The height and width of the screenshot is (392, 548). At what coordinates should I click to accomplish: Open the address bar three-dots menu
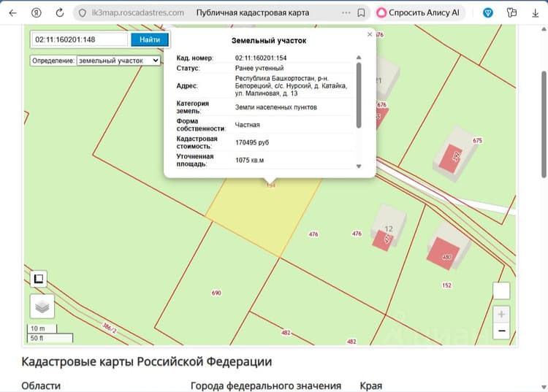(x=346, y=13)
